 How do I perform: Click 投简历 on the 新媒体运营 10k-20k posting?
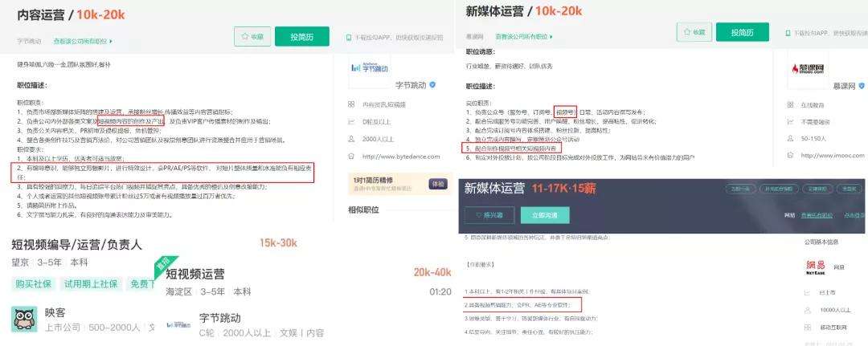pyautogui.click(x=743, y=33)
